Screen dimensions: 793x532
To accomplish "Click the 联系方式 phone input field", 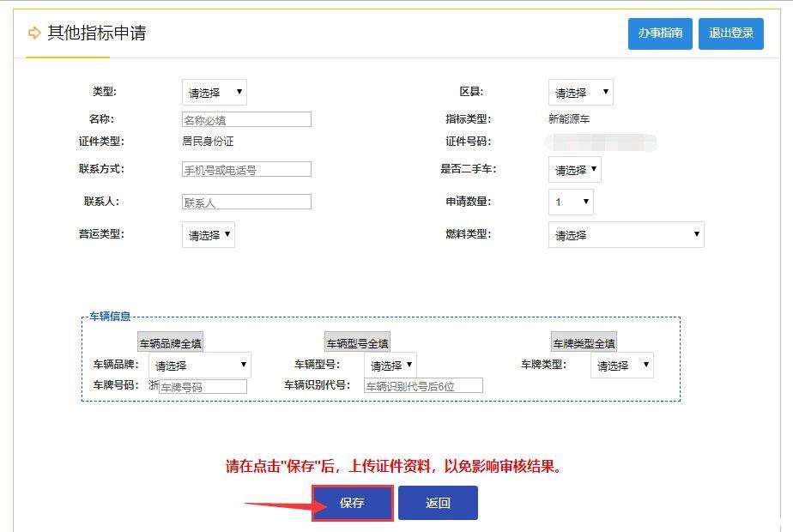I will (246, 169).
